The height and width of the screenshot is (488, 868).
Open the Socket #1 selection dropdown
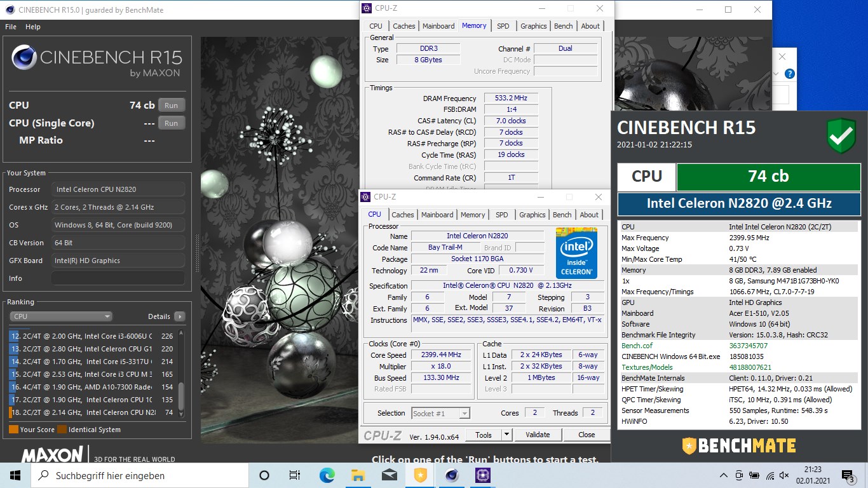click(x=441, y=413)
